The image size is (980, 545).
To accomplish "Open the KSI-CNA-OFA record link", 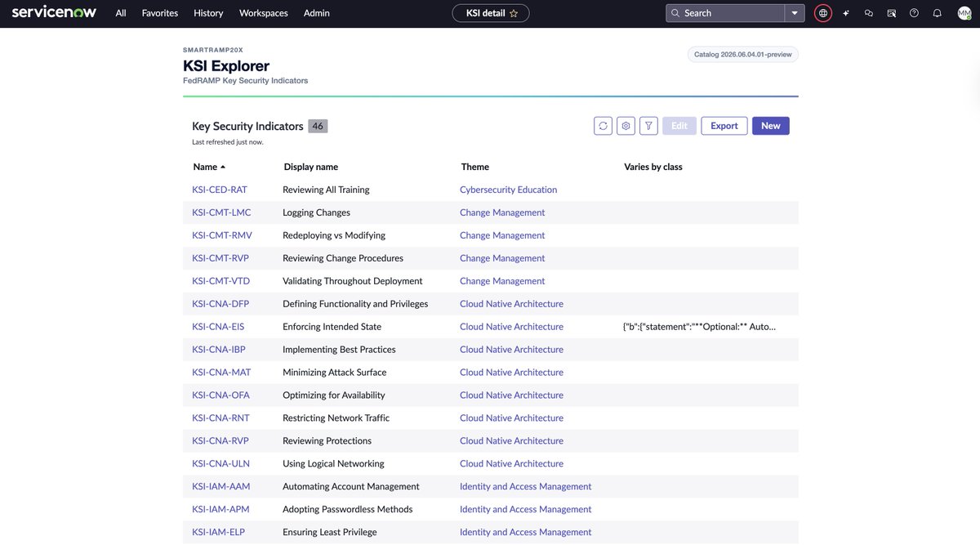I will click(220, 395).
